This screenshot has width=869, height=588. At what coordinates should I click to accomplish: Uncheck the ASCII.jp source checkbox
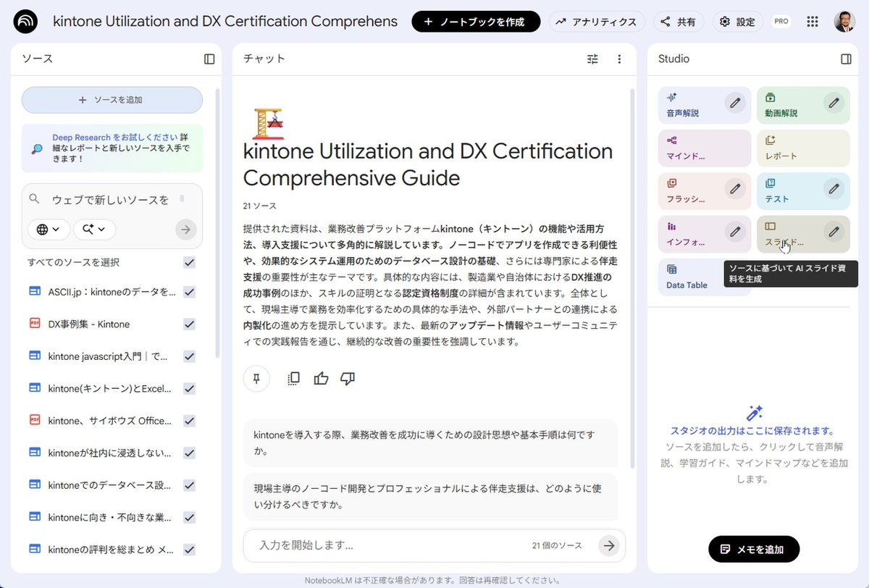[189, 292]
